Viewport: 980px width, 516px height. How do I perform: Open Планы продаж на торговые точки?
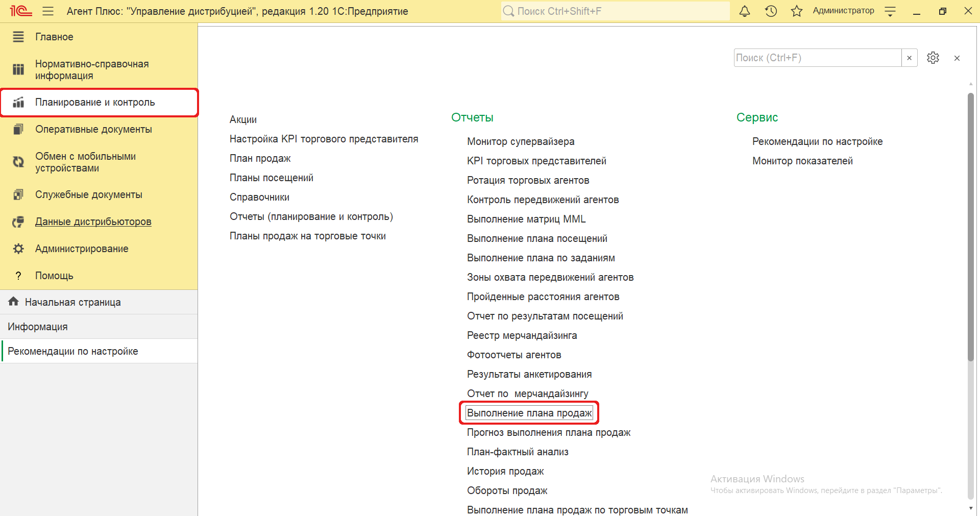pyautogui.click(x=308, y=236)
